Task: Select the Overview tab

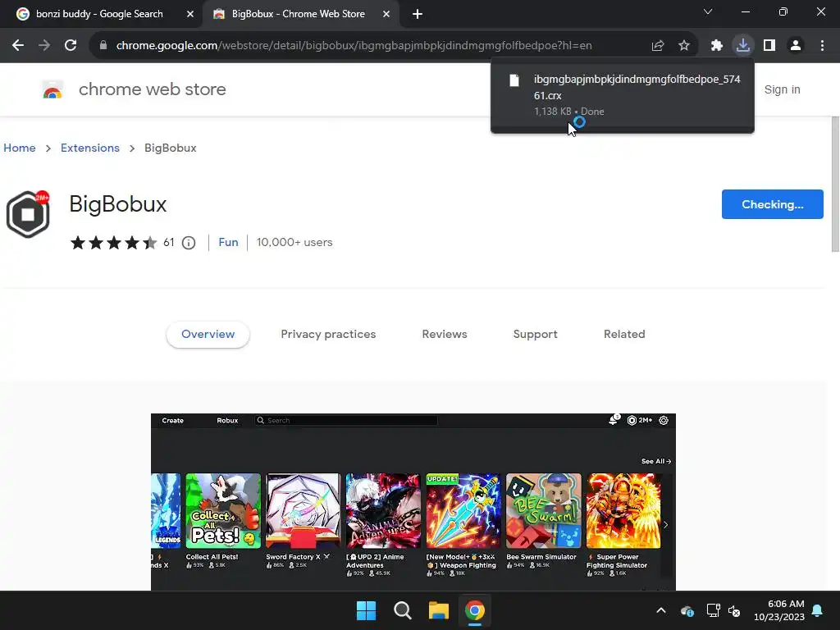Action: [208, 335]
